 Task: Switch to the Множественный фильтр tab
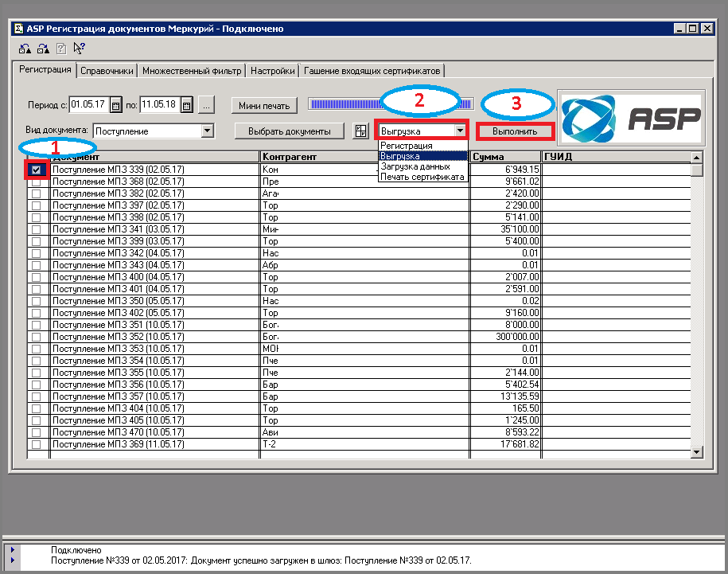[x=192, y=71]
